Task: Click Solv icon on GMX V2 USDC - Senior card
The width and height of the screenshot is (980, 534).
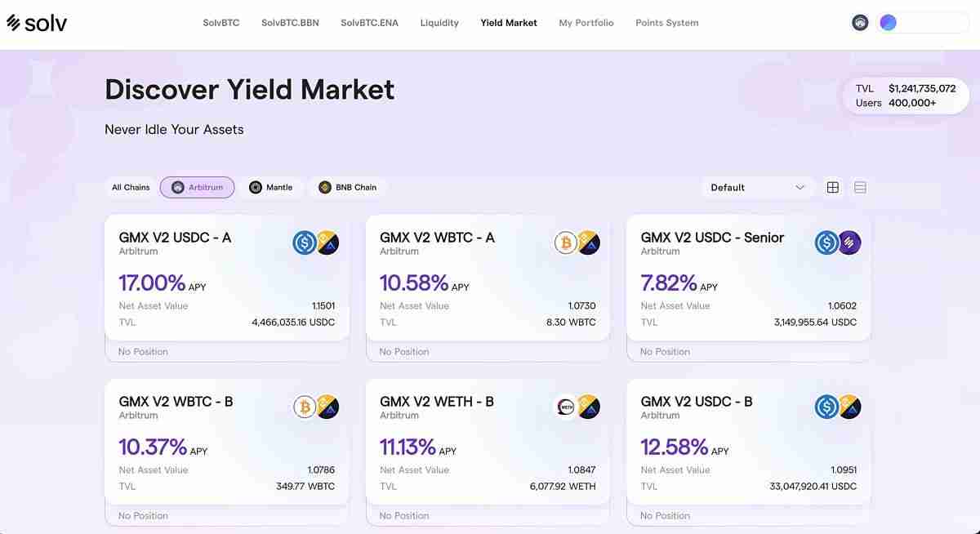Action: 849,243
